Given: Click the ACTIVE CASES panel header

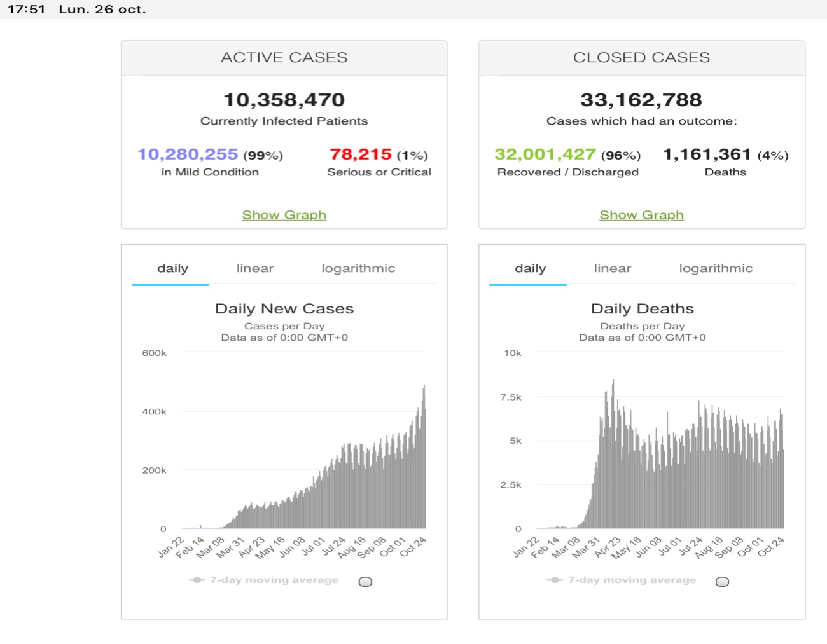Looking at the screenshot, I should (284, 57).
